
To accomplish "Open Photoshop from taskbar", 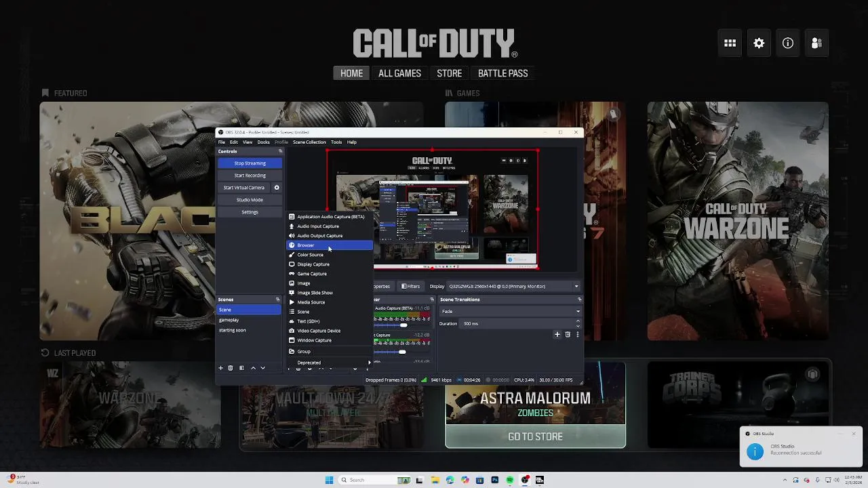I will click(x=495, y=480).
